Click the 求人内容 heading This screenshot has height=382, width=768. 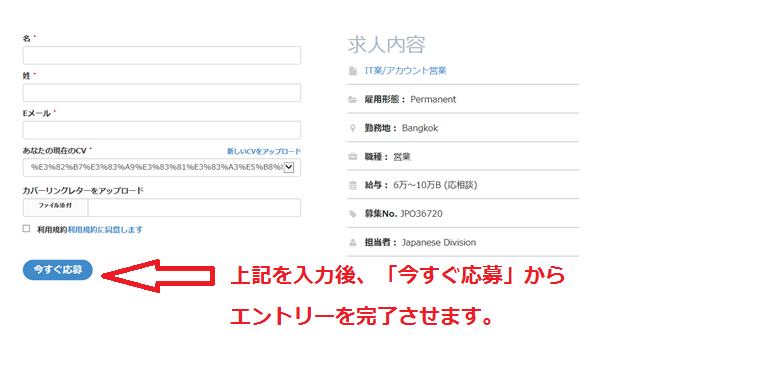[386, 45]
